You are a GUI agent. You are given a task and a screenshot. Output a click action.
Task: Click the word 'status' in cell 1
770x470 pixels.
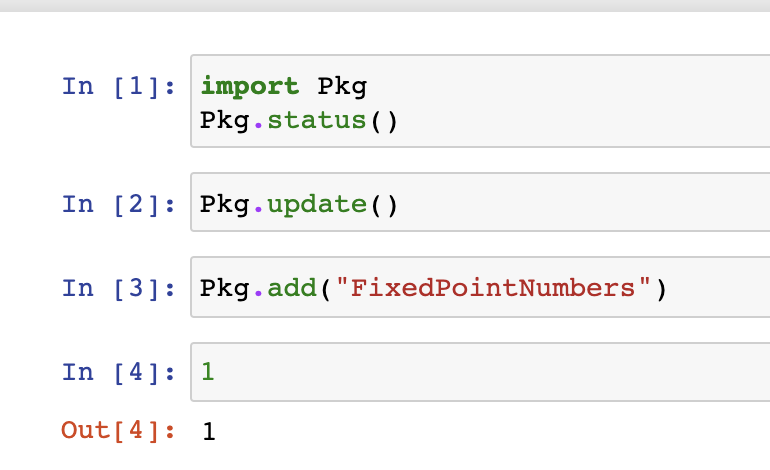[317, 121]
